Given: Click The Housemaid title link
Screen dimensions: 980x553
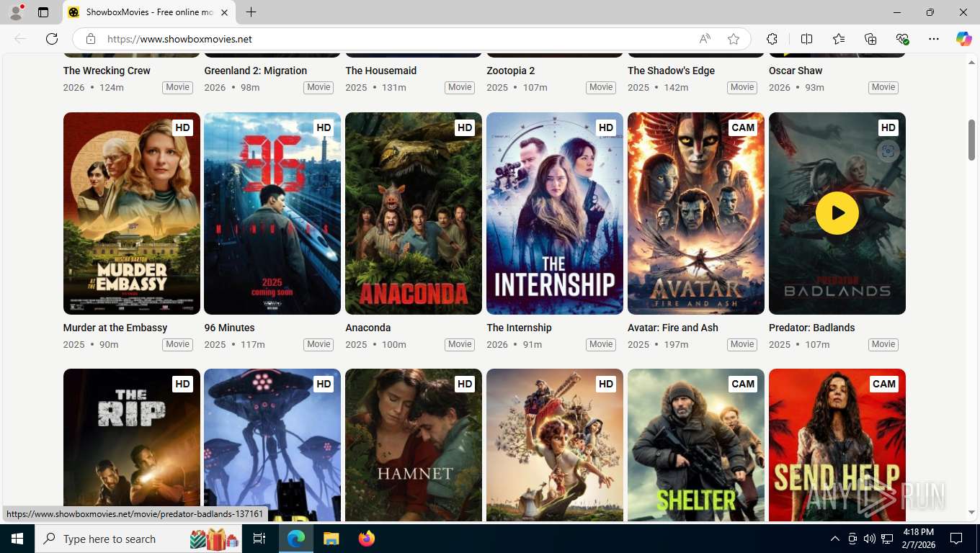Looking at the screenshot, I should pos(381,71).
